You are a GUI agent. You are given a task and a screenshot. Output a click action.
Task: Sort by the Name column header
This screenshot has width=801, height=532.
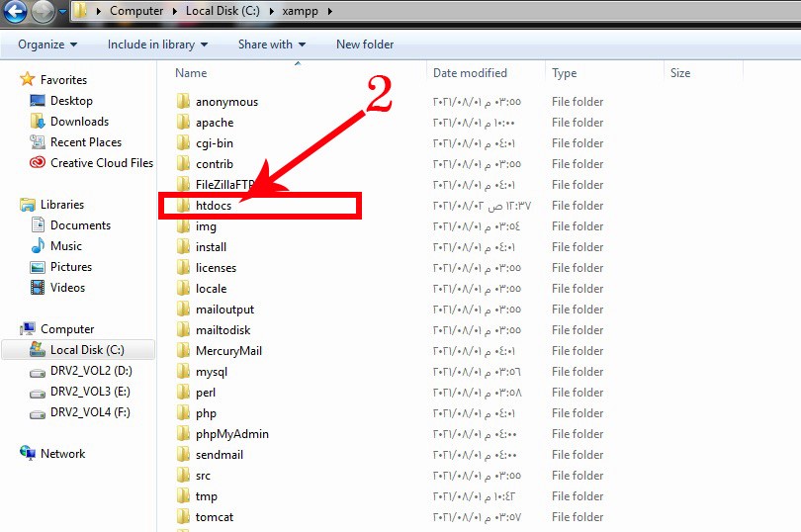191,73
